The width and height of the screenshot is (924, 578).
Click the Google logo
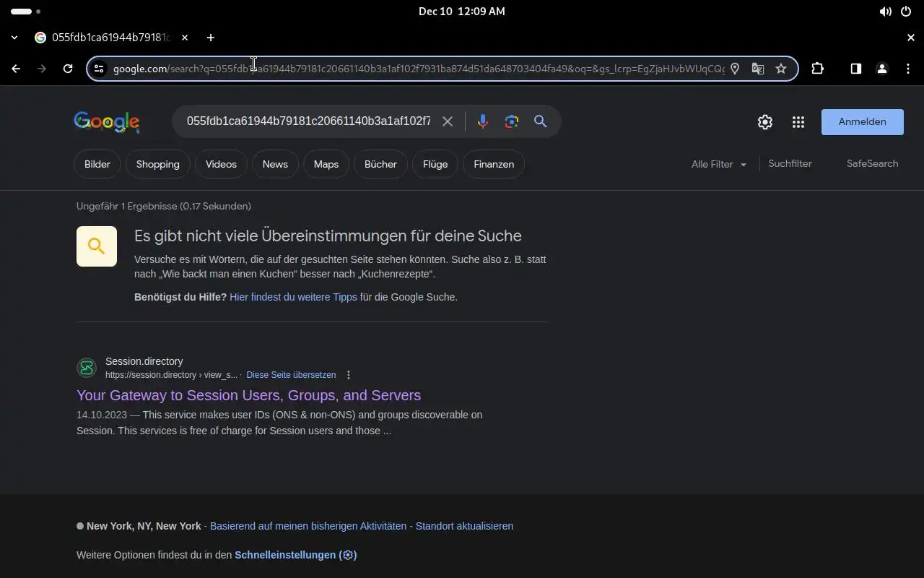[107, 122]
